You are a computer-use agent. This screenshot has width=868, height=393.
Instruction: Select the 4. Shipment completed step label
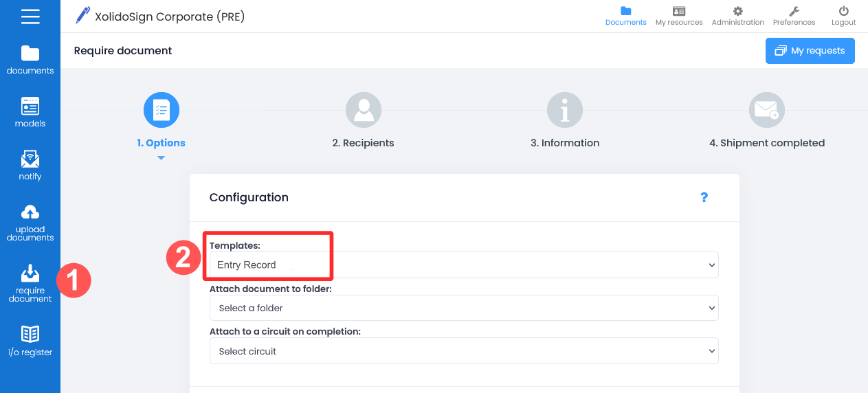pyautogui.click(x=767, y=143)
